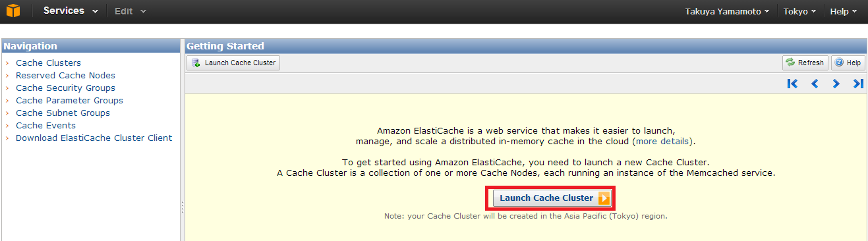Image resolution: width=868 pixels, height=241 pixels.
Task: Open the top-bar Help menu
Action: point(844,11)
